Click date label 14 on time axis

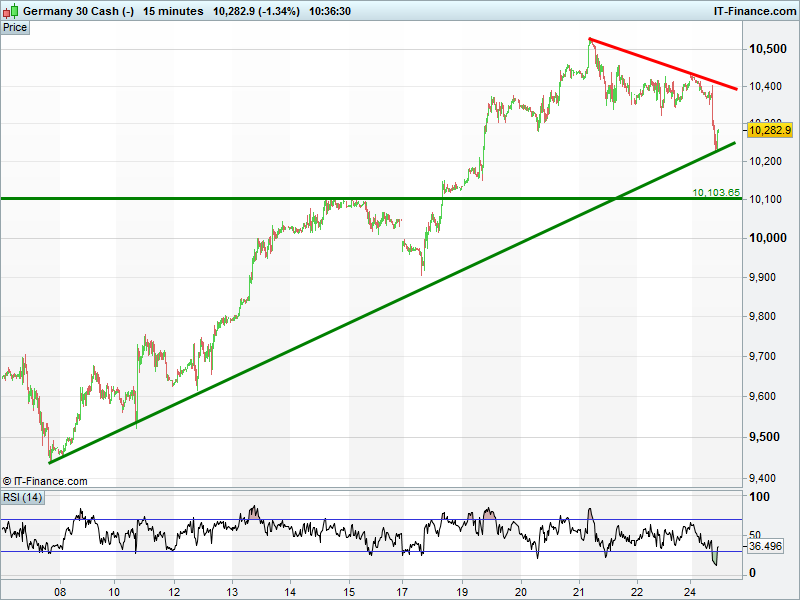pos(290,592)
